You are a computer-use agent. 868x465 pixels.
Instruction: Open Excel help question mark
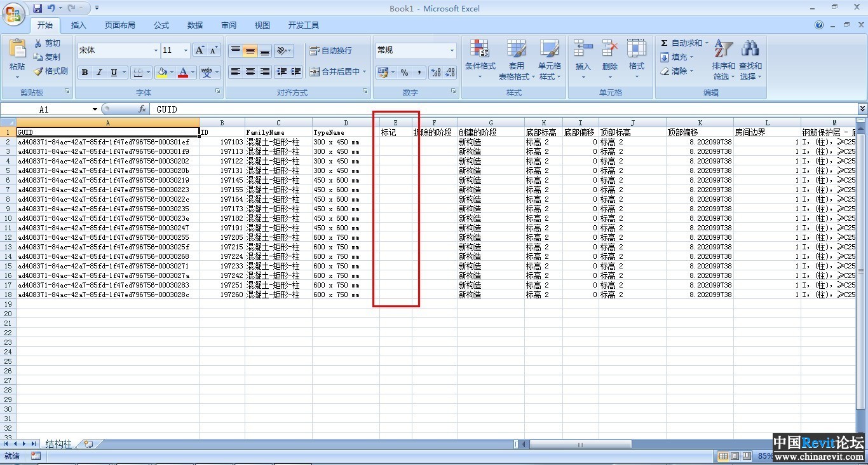click(819, 25)
